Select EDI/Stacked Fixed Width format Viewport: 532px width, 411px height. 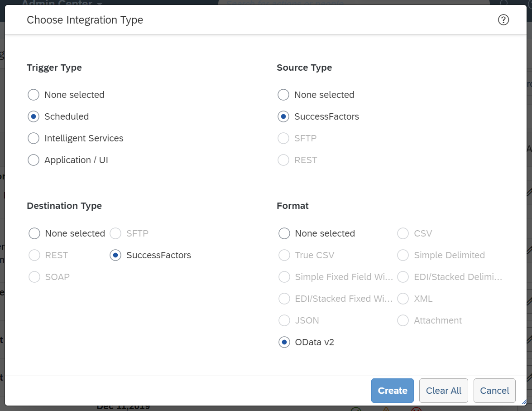coord(284,299)
